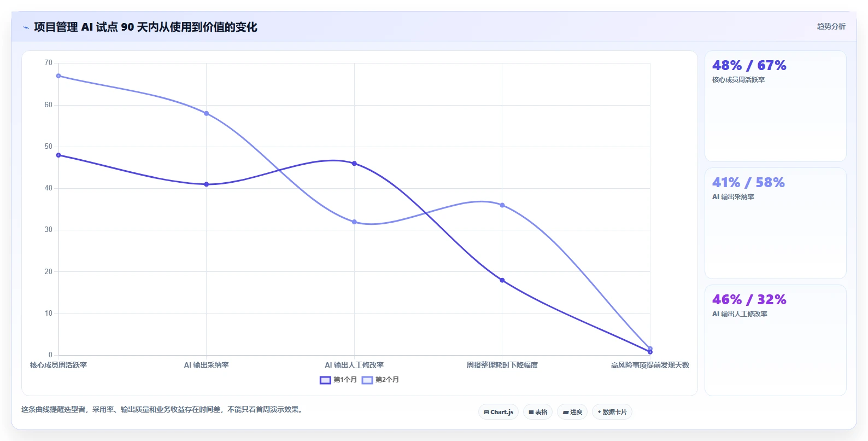Click the 第1个月 point at 18 for 周报整理耗时下降幅度
868x441 pixels.
(502, 280)
